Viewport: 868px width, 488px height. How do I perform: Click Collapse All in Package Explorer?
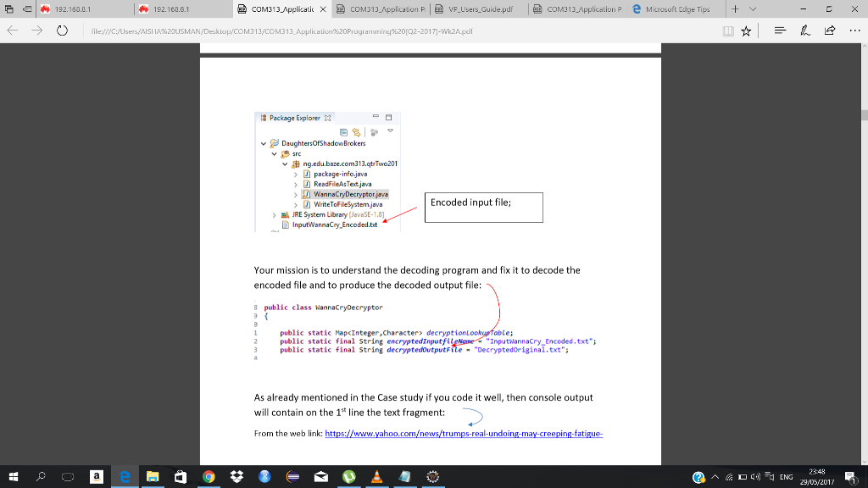[x=342, y=131]
